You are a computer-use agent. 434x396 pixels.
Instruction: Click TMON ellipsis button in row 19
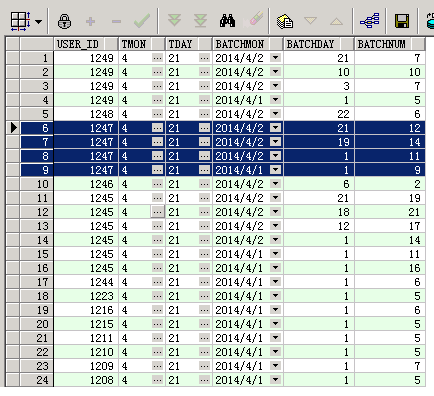click(157, 310)
